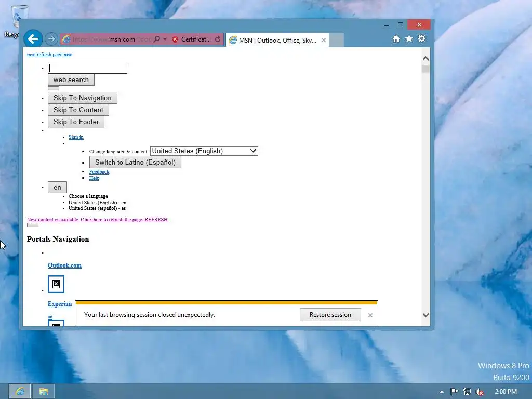View the Certificate error warning
This screenshot has height=399, width=532.
(x=191, y=39)
